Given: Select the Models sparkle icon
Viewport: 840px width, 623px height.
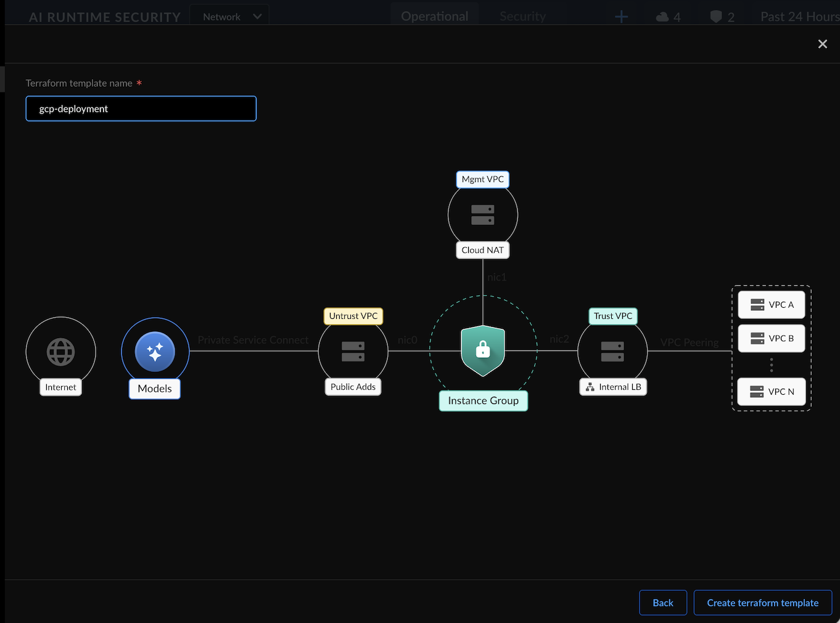Looking at the screenshot, I should click(155, 352).
